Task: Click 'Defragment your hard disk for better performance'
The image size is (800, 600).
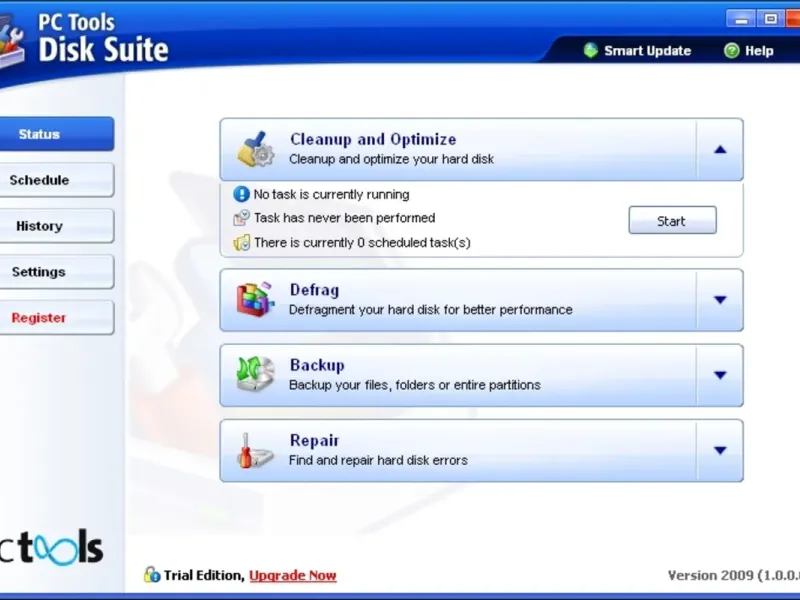Action: 431,310
